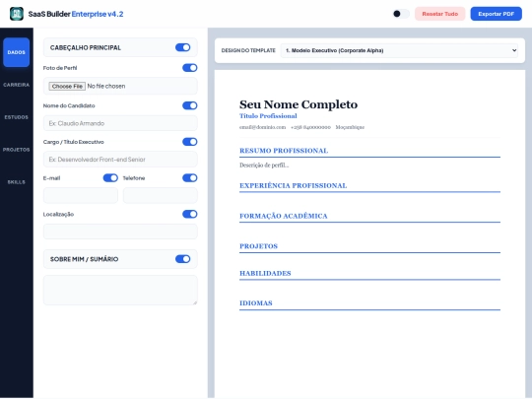Toggle the dark mode switch in header
The height and width of the screenshot is (399, 532).
pos(401,14)
